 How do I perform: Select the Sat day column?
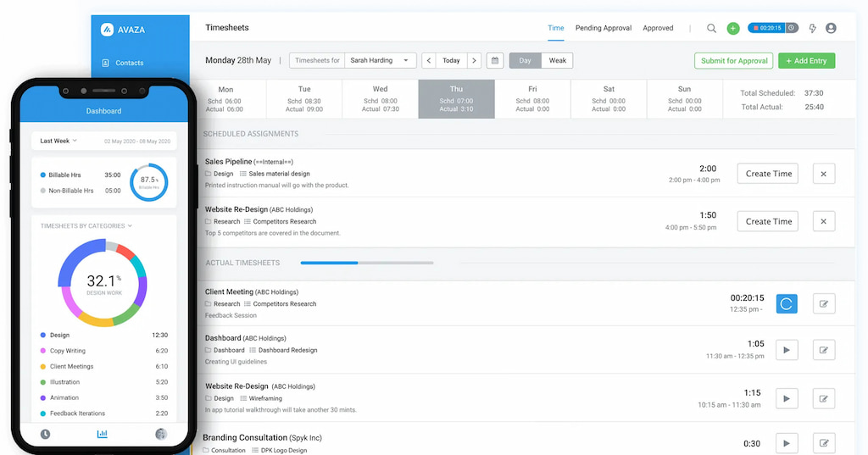pyautogui.click(x=609, y=98)
